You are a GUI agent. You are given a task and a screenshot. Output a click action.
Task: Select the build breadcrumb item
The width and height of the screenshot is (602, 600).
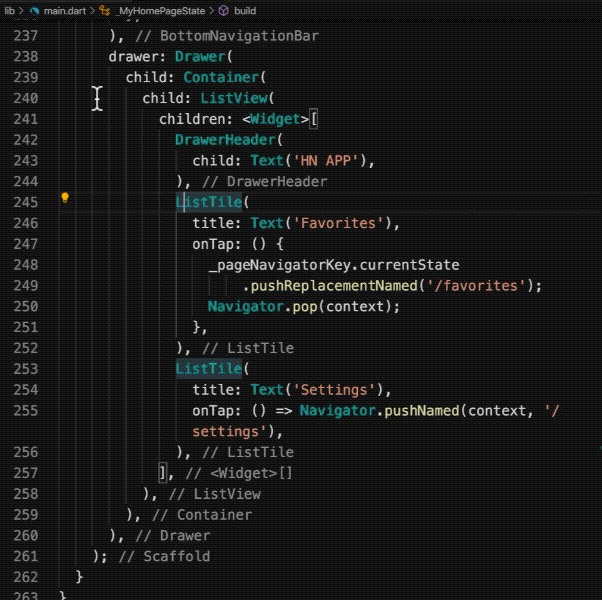(x=245, y=11)
